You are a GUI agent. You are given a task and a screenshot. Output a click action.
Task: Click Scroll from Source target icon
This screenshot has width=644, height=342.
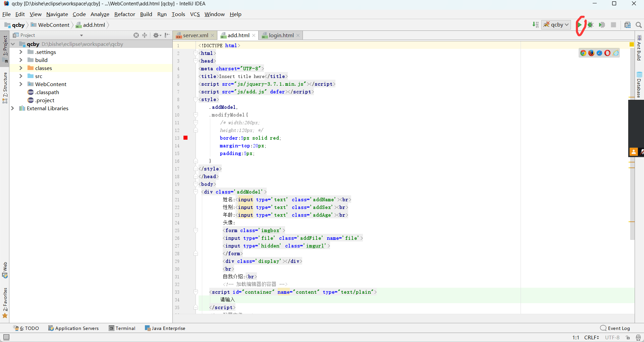[x=136, y=35]
